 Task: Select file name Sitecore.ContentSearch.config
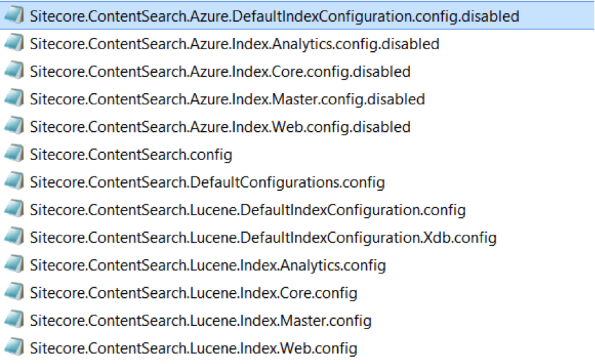[x=131, y=155]
